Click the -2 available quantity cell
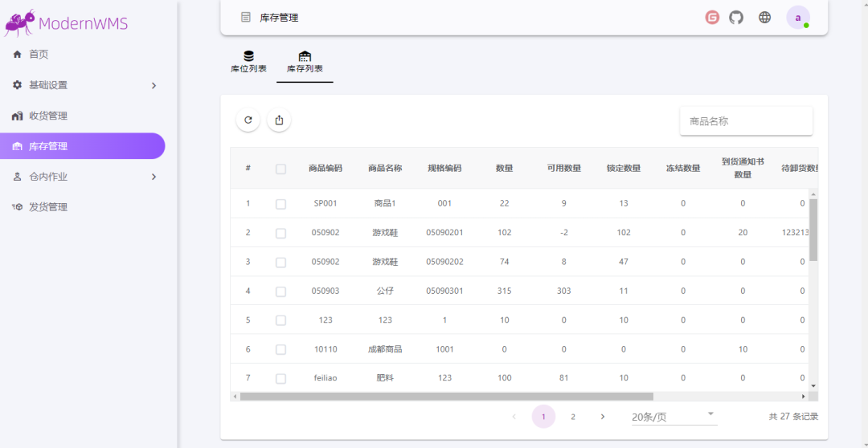868x448 pixels. click(x=564, y=232)
